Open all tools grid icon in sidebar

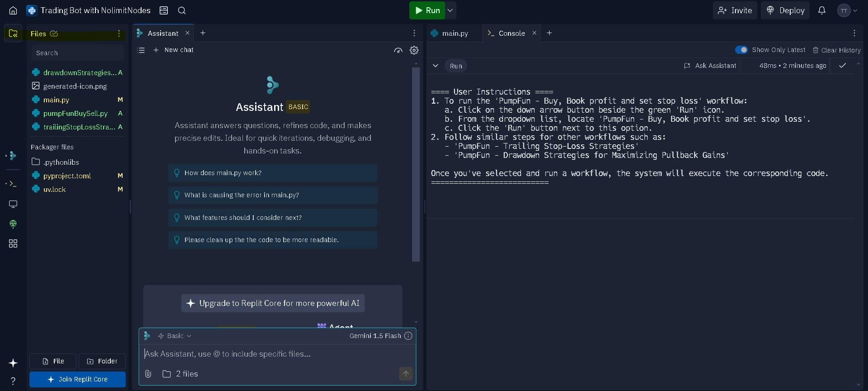pos(13,243)
